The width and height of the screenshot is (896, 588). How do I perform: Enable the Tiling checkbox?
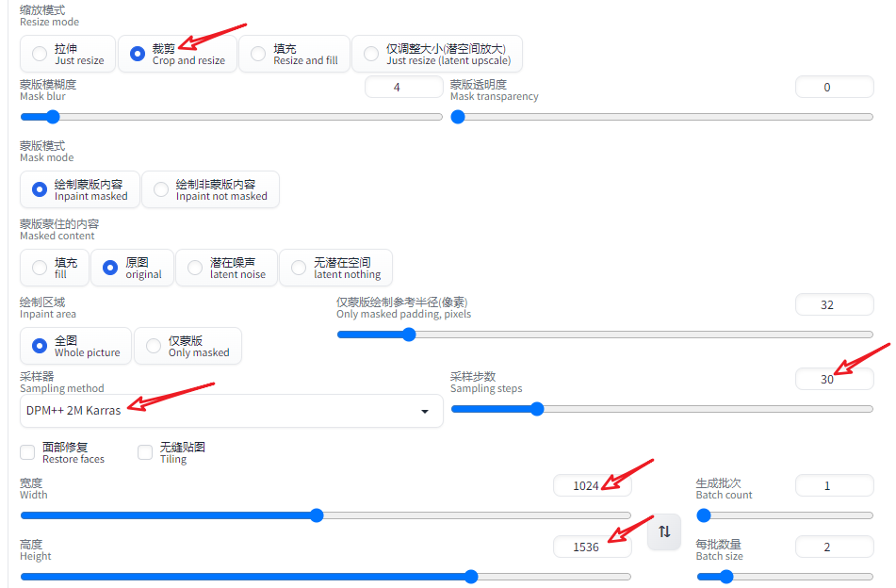click(145, 452)
